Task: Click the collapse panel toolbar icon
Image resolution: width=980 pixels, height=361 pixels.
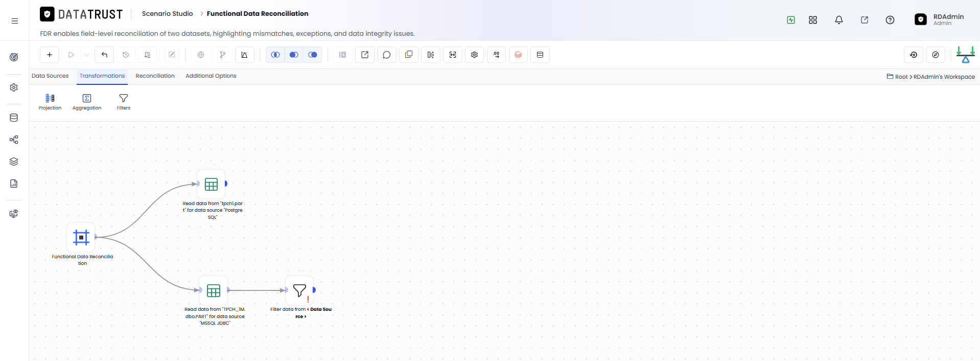Action: pyautogui.click(x=343, y=55)
